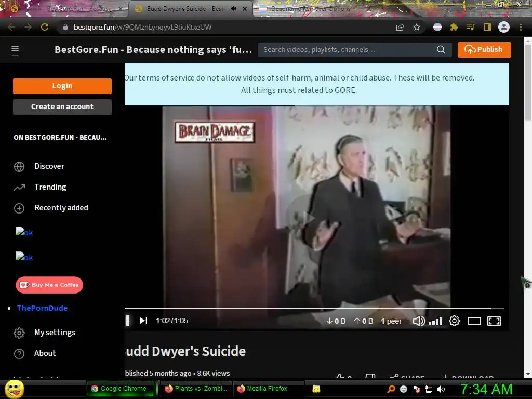The image size is (532, 399).
Task: Share this page from the address bar
Action: [x=400, y=27]
